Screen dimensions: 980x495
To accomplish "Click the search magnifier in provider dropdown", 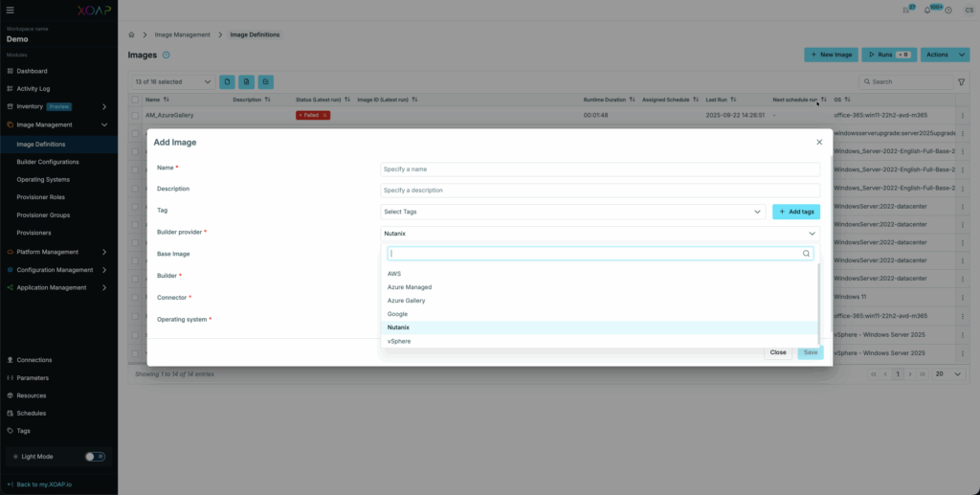I will [x=807, y=254].
